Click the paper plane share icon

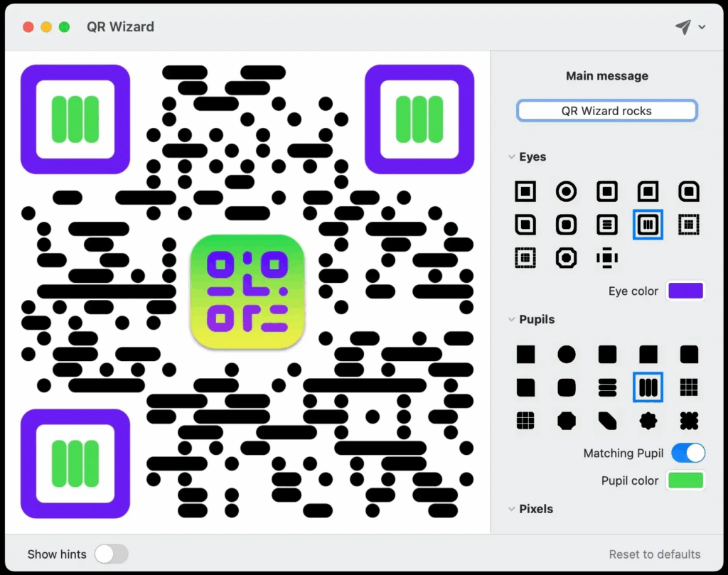click(682, 27)
